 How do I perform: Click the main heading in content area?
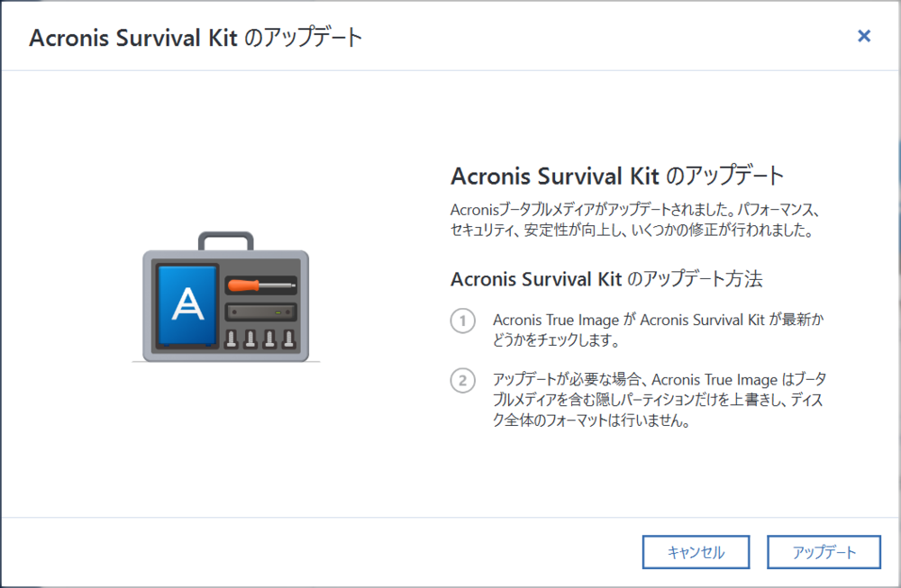[x=617, y=176]
